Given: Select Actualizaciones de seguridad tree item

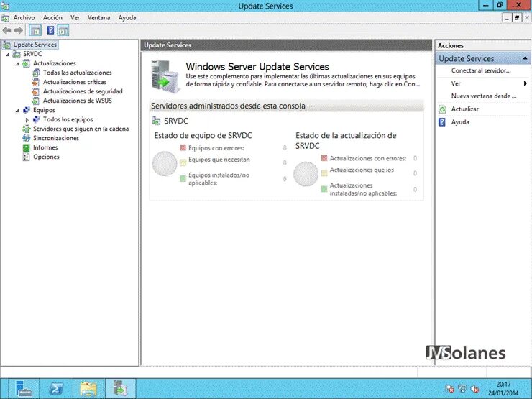Looking at the screenshot, I should point(83,91).
